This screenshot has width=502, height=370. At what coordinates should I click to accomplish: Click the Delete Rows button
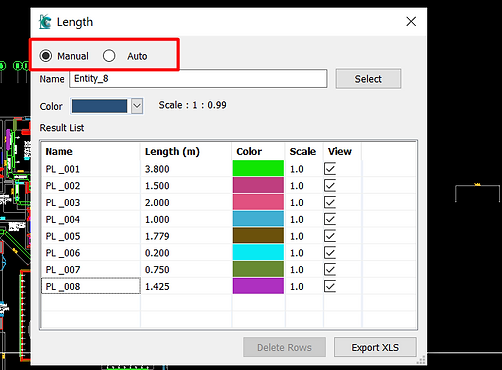click(x=284, y=347)
